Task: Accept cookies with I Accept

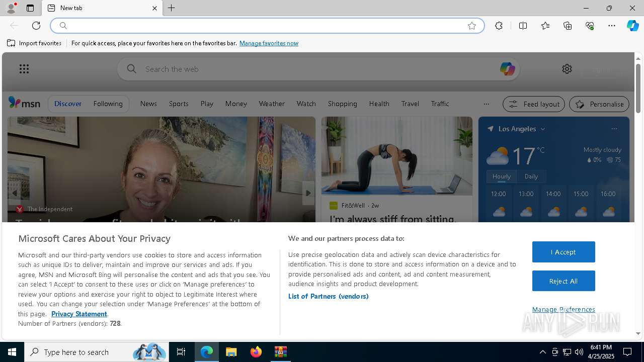Action: click(563, 252)
